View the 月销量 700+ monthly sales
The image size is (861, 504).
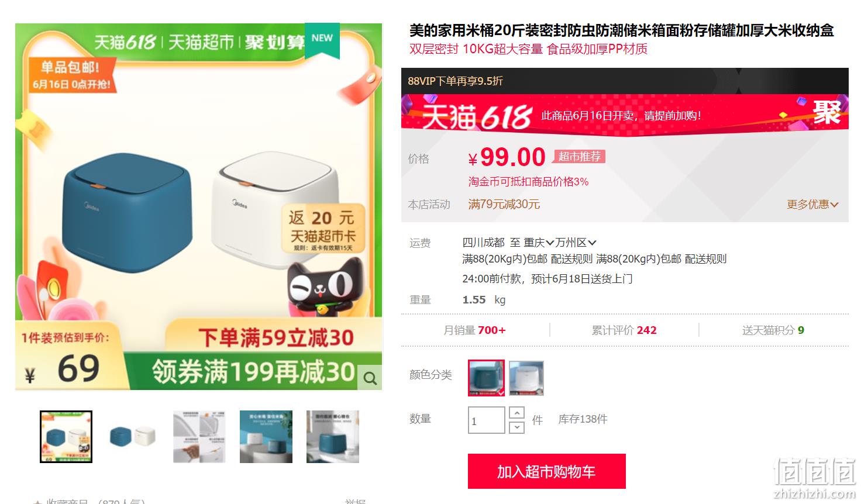[x=475, y=330]
